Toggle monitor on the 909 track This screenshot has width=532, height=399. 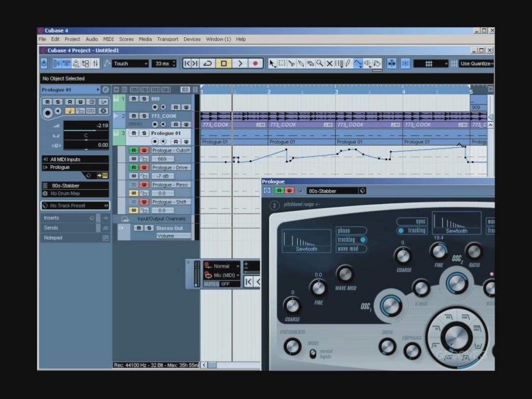click(164, 107)
